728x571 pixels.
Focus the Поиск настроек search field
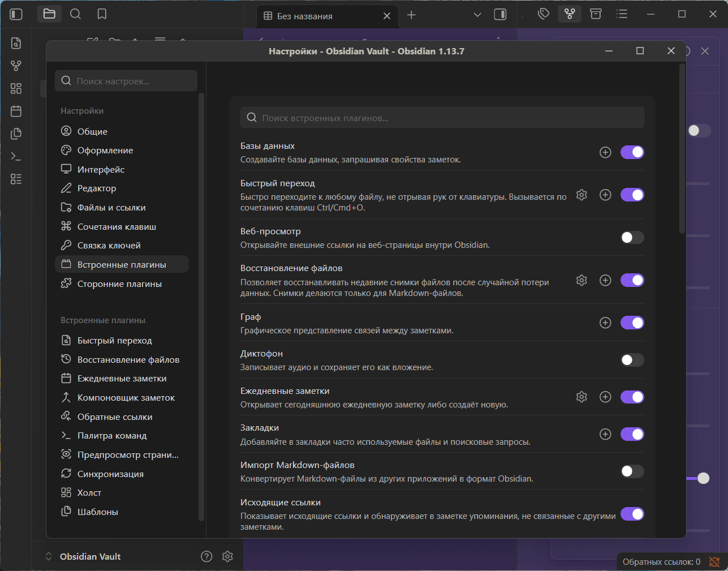126,81
